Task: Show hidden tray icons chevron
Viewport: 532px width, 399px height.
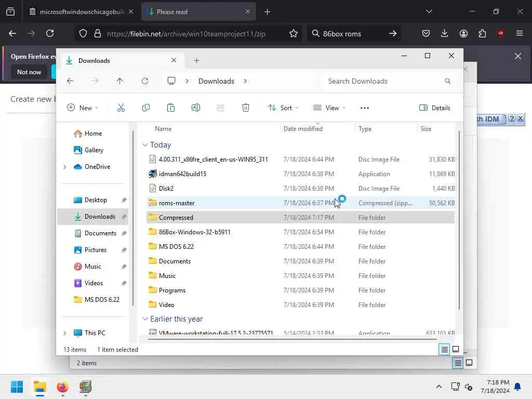Action: click(438, 387)
